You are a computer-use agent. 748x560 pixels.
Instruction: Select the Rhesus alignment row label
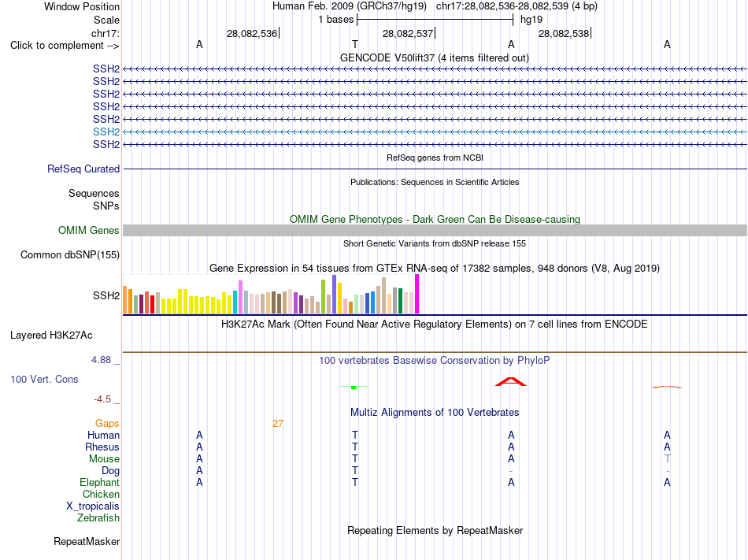pos(102,447)
